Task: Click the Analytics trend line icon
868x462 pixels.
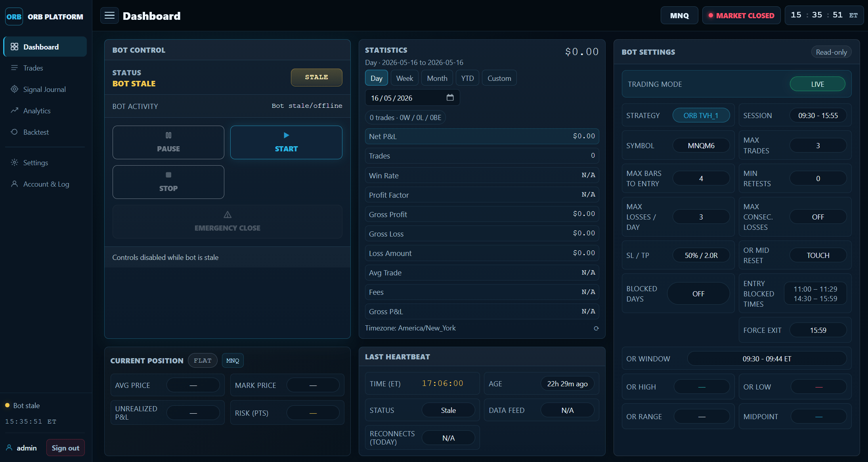Action: coord(14,111)
